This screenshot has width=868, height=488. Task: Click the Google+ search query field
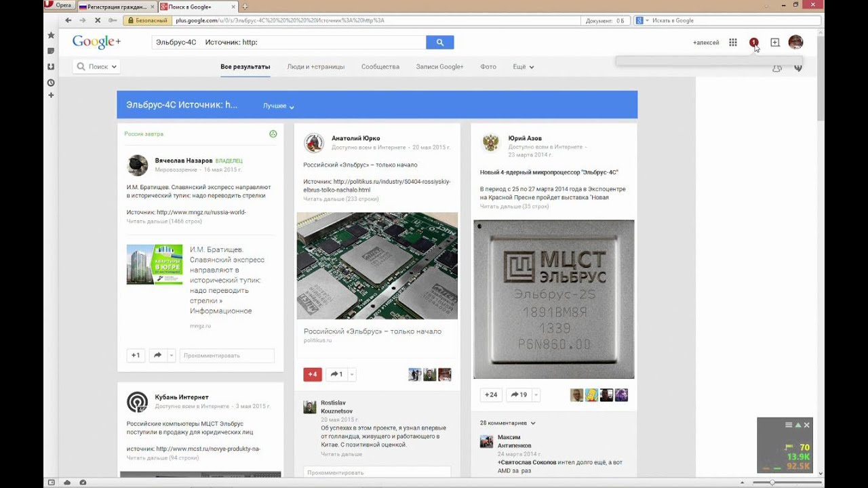(289, 42)
